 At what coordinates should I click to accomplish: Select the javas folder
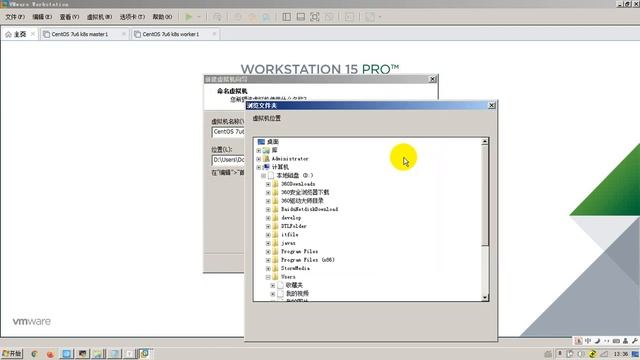click(288, 243)
